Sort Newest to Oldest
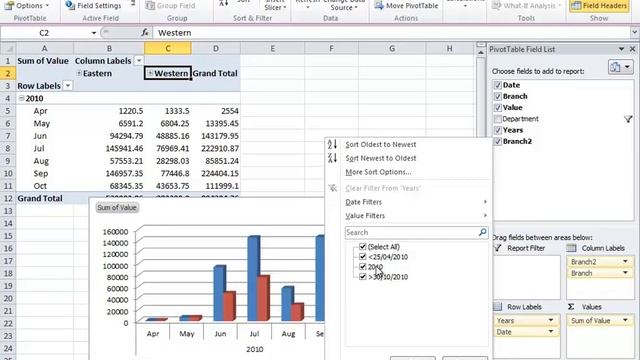 coord(380,158)
